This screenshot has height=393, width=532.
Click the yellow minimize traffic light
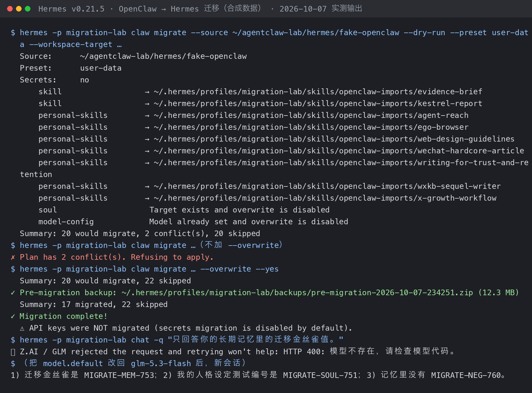point(19,9)
